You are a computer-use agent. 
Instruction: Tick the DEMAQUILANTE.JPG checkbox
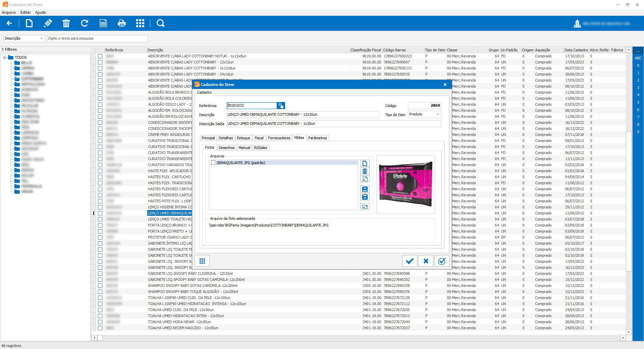pos(213,163)
